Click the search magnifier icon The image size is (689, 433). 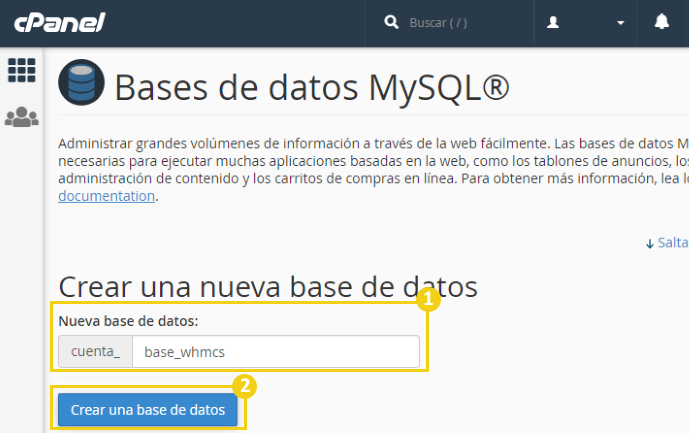(x=391, y=22)
